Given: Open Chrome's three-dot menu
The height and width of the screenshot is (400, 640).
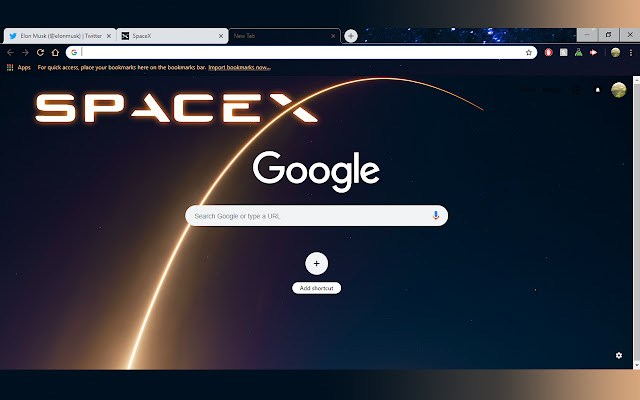Looking at the screenshot, I should (631, 52).
